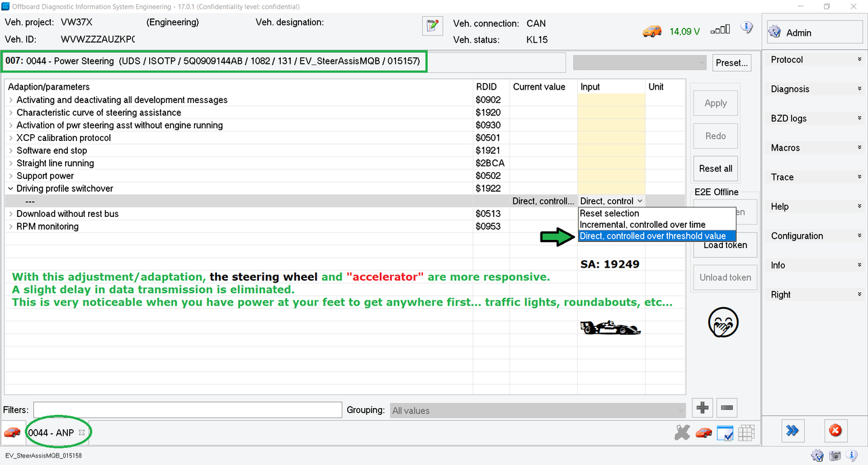Click the car diagnostic icon in bottom toolbar
868x465 pixels.
pyautogui.click(x=704, y=432)
